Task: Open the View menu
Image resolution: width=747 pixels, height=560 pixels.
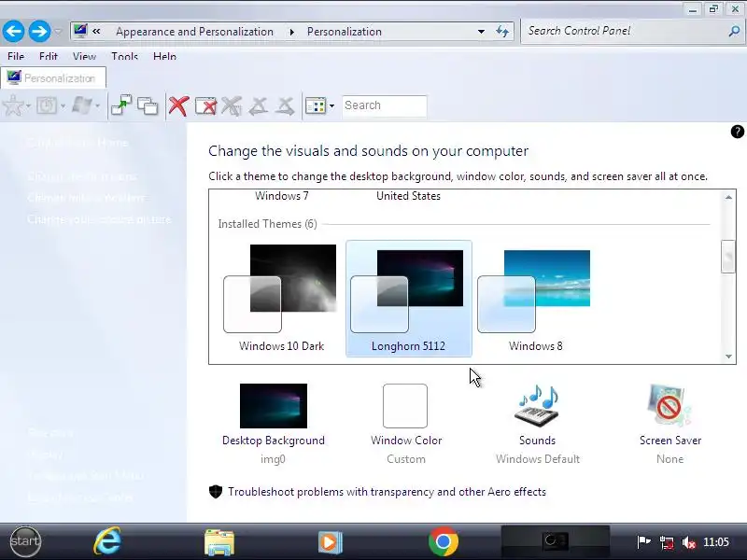Action: pos(84,56)
